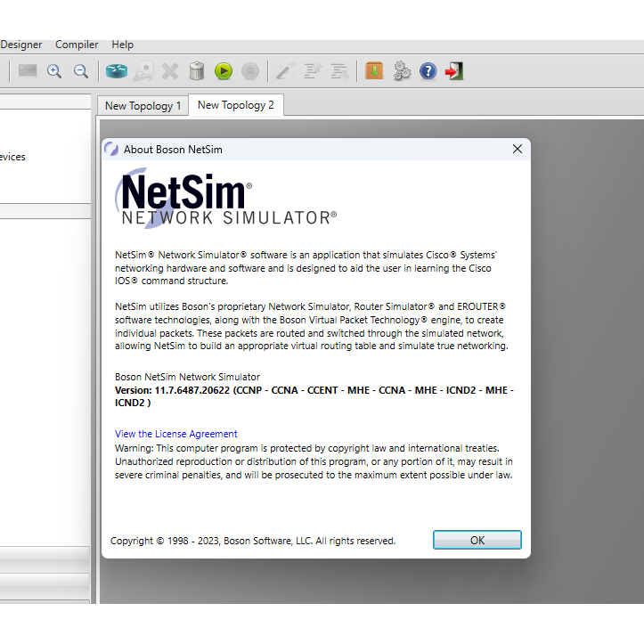Open the Help menu
The image size is (644, 644).
(122, 45)
